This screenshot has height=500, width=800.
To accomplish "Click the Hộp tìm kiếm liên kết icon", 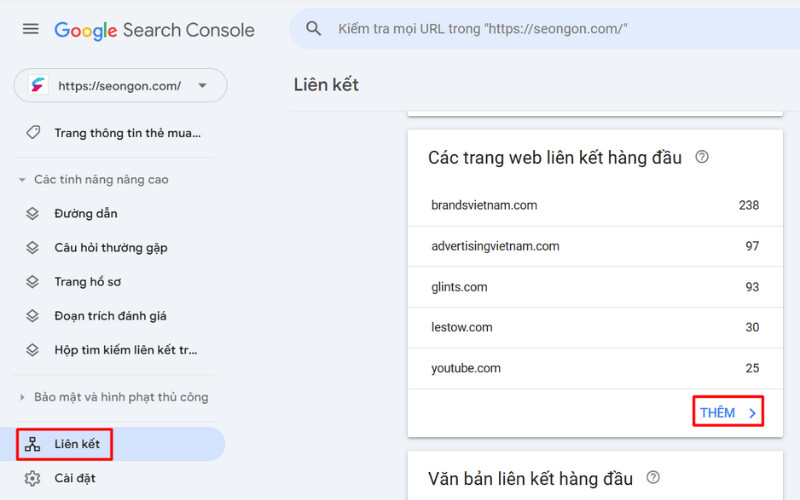I will [x=32, y=350].
